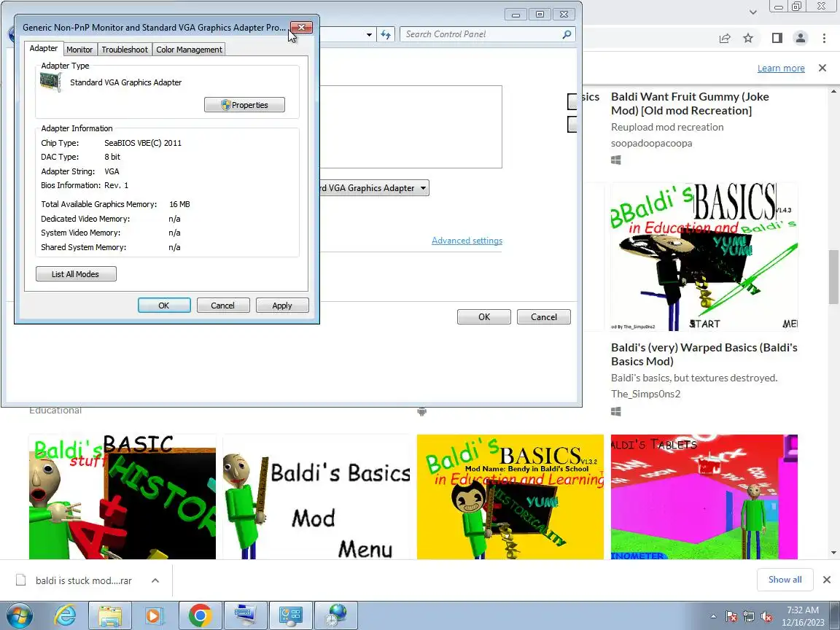Open Baldi's Tablets thumbnail
Screen dimensions: 840x630
coord(704,497)
